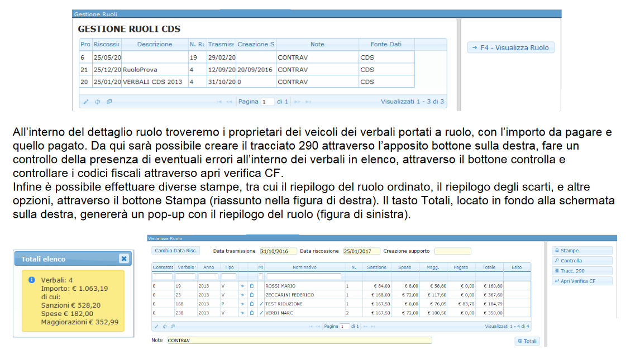640x364 pixels.
Task: Sort by Pagato column header
Action: click(461, 267)
